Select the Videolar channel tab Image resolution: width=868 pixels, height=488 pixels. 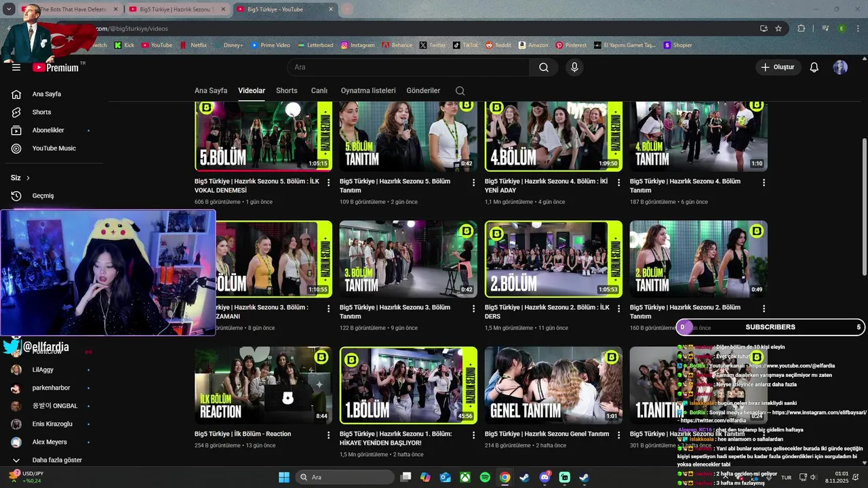pos(252,91)
